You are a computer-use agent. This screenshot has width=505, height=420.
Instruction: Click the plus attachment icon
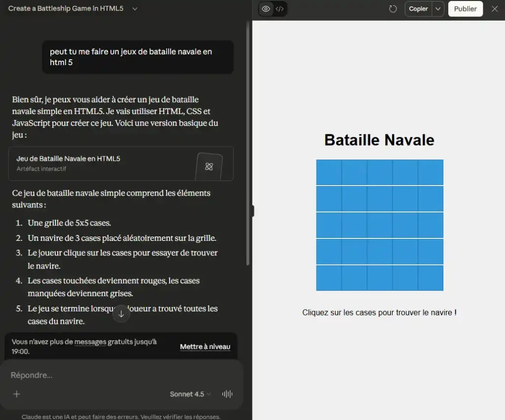pos(17,394)
